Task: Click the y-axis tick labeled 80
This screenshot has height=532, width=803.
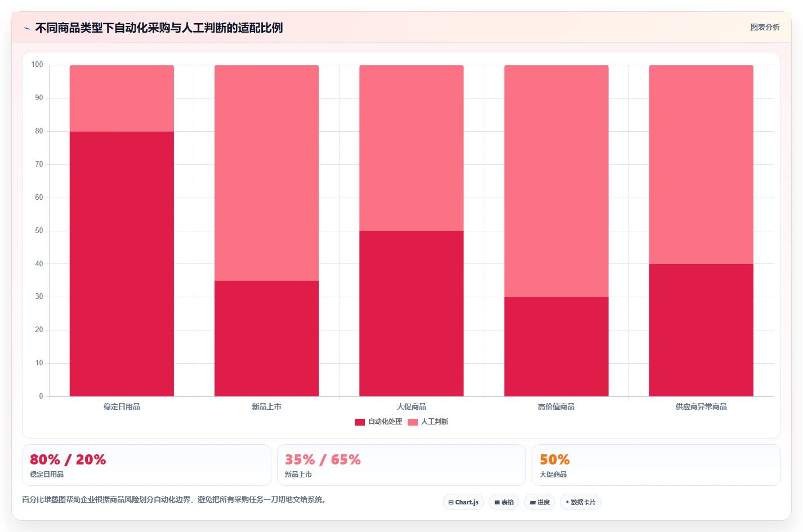Action: tap(39, 131)
